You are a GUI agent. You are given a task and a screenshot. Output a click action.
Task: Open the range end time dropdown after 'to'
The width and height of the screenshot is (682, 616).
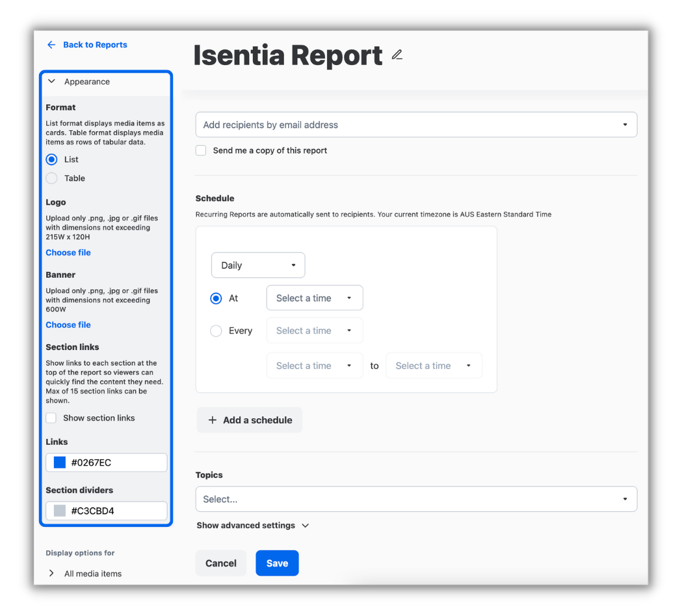tap(434, 366)
